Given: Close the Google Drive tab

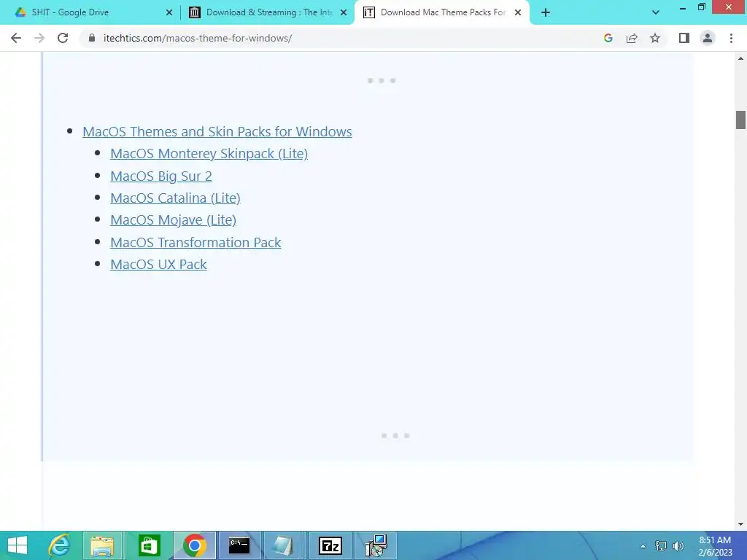Looking at the screenshot, I should (169, 12).
